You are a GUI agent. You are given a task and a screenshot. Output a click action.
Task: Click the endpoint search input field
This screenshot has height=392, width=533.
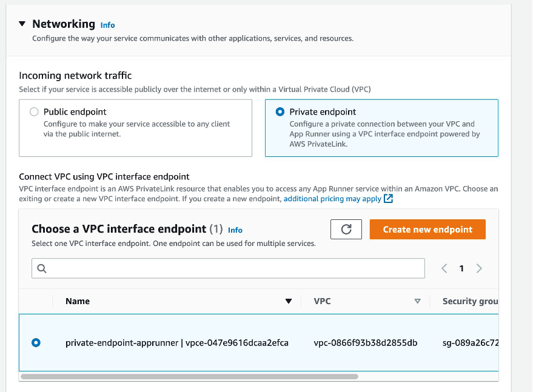pyautogui.click(x=228, y=268)
